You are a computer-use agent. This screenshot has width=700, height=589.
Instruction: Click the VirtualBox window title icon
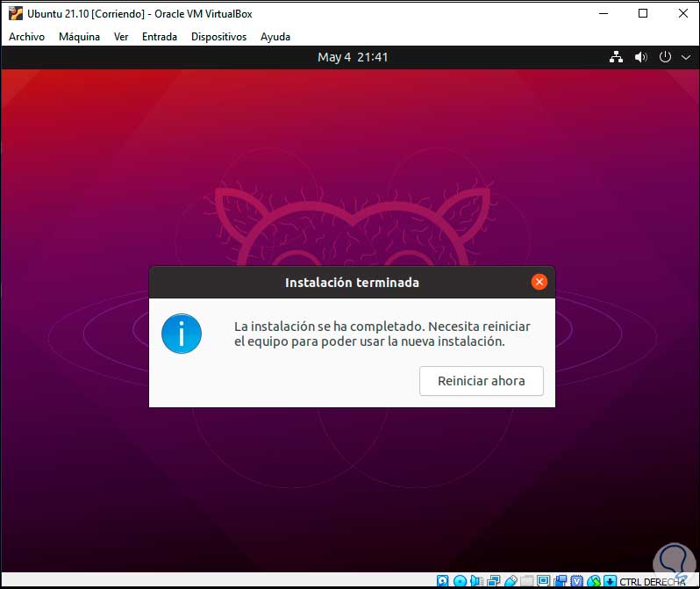click(x=16, y=13)
